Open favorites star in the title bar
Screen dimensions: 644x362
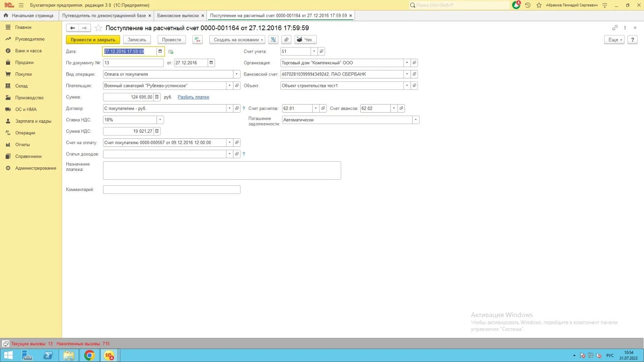[539, 5]
